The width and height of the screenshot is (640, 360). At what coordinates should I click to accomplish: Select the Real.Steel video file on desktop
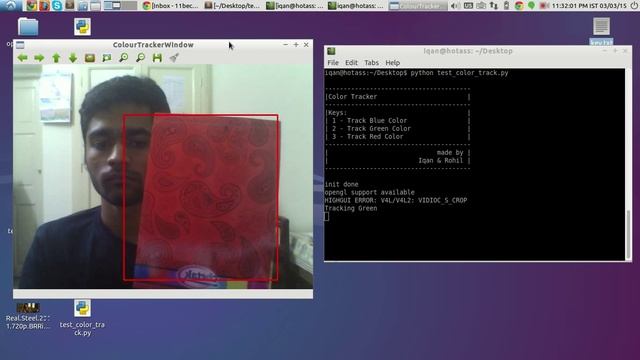28,316
